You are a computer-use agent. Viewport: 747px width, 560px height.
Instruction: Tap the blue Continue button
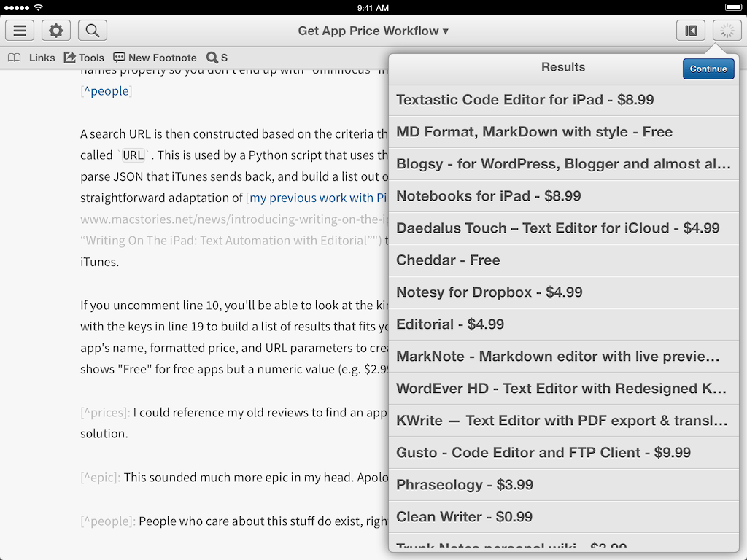[x=708, y=69]
